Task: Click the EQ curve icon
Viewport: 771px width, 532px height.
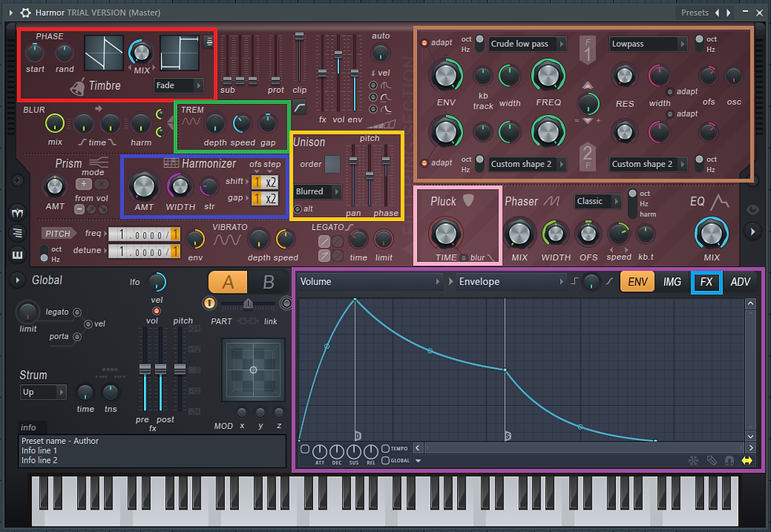Action: pyautogui.click(x=721, y=201)
